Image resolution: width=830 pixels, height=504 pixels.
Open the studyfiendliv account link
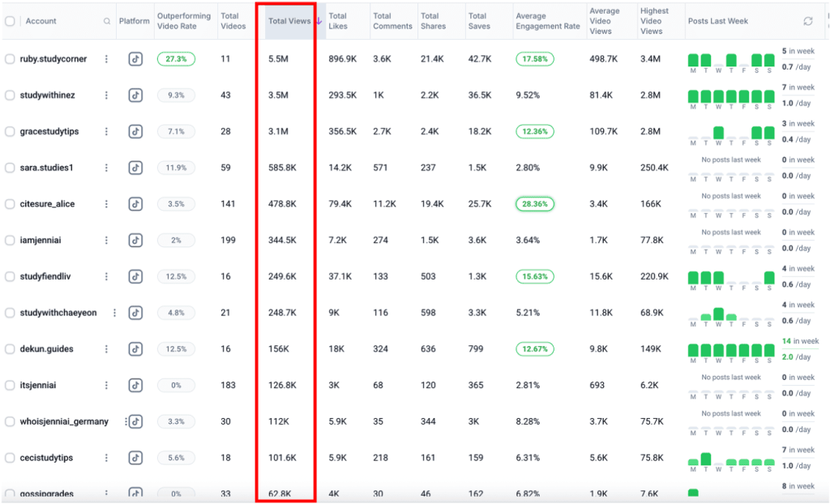45,277
